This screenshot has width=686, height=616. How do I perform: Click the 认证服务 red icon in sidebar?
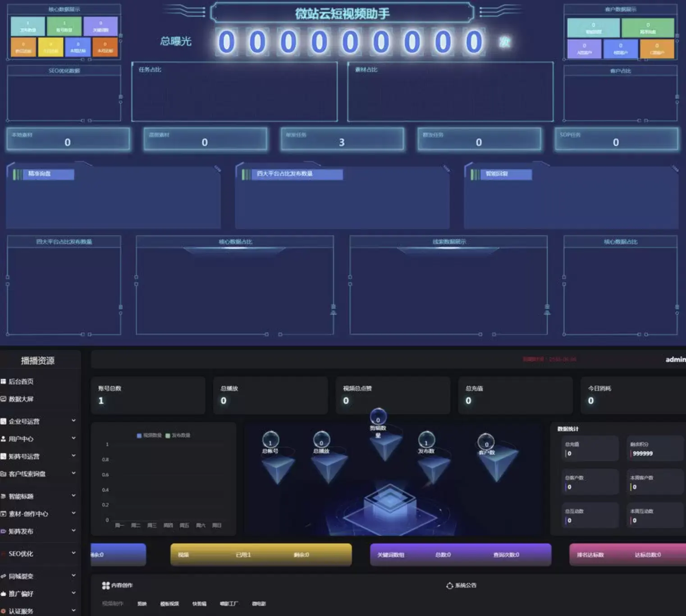click(3, 611)
